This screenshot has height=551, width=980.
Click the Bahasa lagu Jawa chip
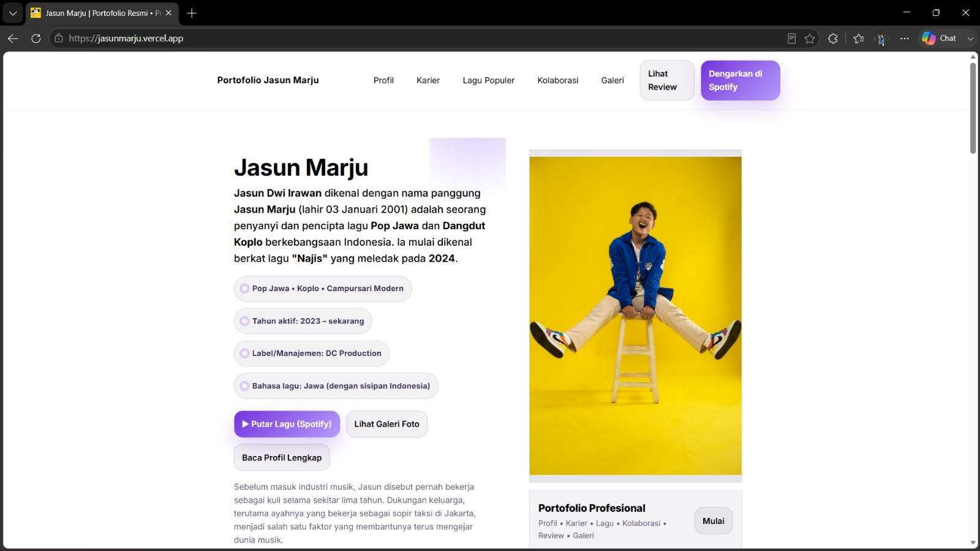(x=336, y=386)
